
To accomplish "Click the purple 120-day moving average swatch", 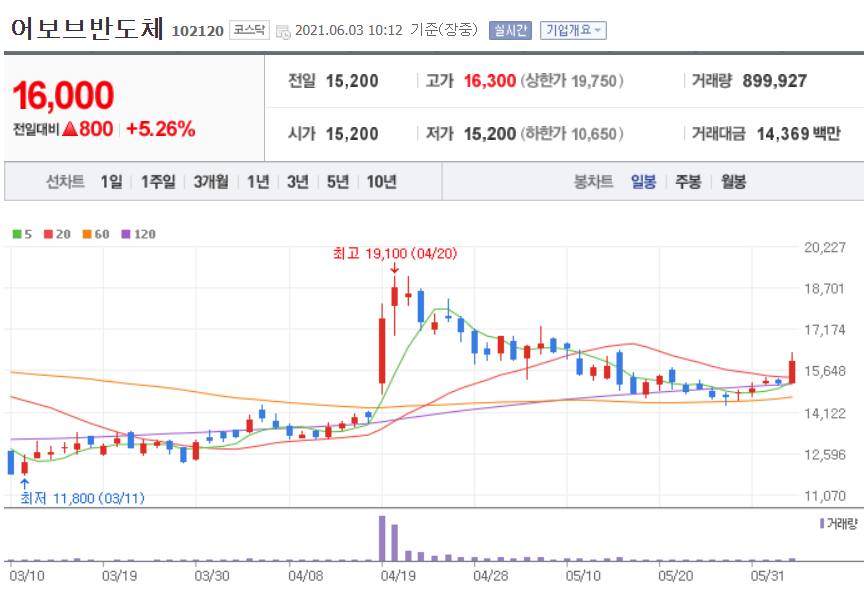I will (x=126, y=234).
